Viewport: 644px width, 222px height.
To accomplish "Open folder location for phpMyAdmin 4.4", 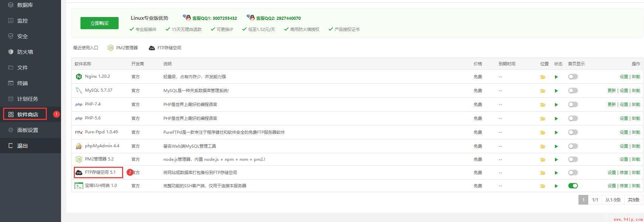I will point(542,146).
